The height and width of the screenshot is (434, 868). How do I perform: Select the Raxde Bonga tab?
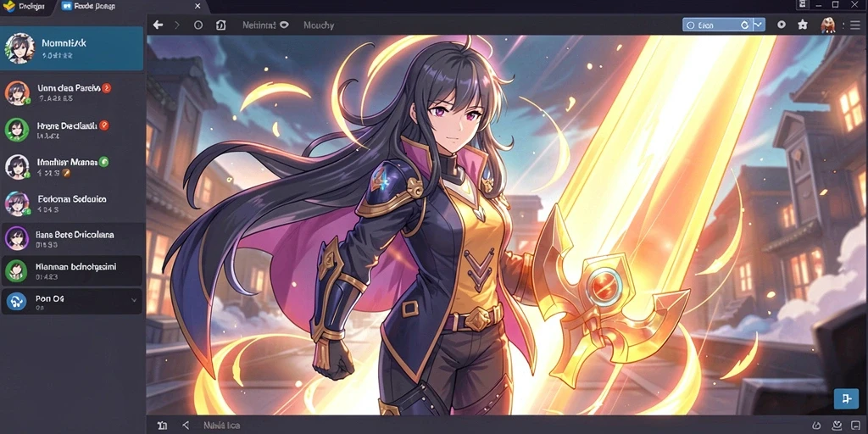click(x=131, y=6)
